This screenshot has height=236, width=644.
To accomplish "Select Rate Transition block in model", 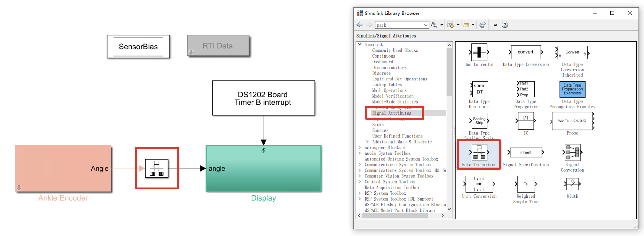I will 156,168.
